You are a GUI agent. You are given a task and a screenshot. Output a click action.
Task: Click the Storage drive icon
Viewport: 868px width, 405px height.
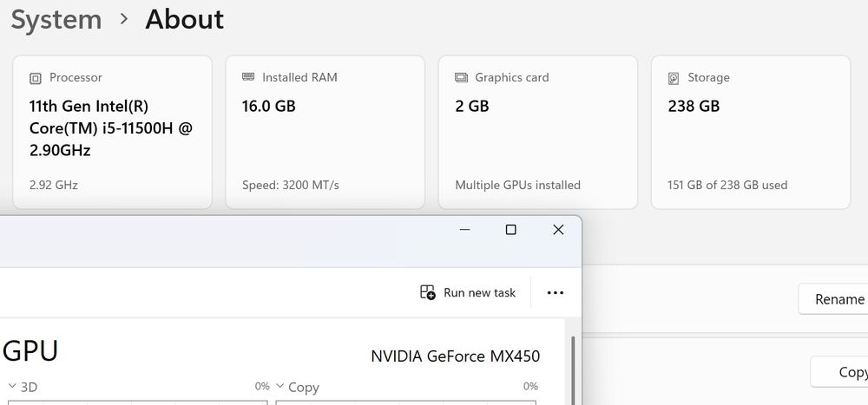674,78
